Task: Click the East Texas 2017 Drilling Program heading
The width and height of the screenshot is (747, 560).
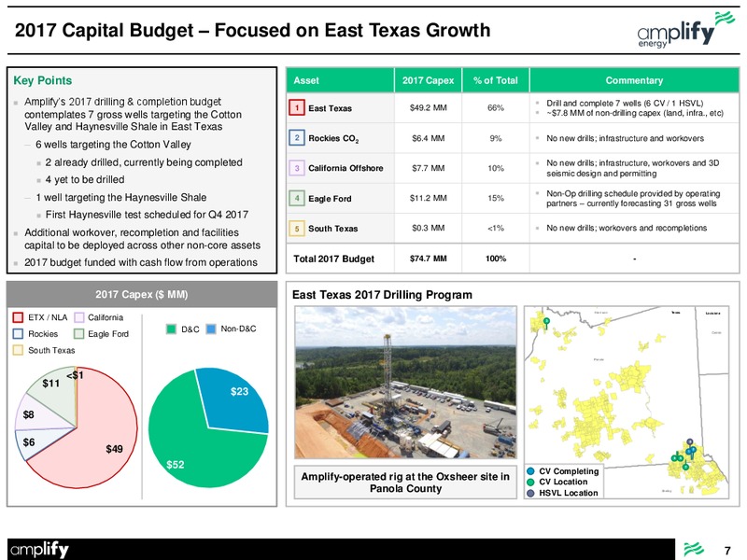Action: pos(382,295)
